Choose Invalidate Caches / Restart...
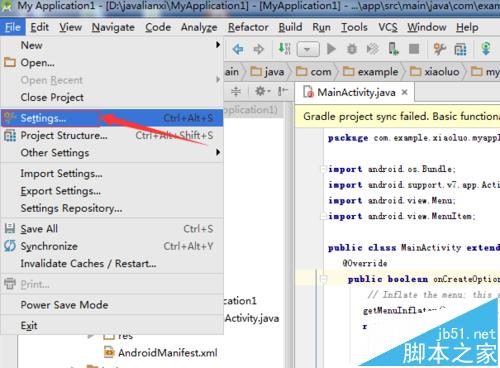500x368 pixels. [x=112, y=263]
